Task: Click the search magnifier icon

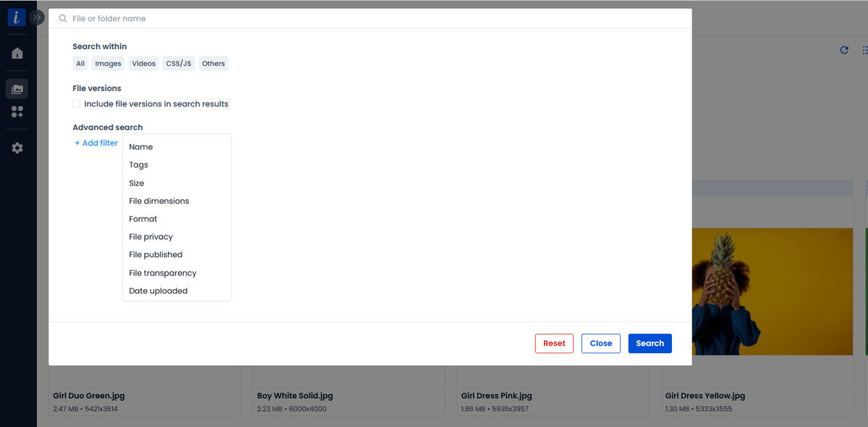Action: pos(62,18)
